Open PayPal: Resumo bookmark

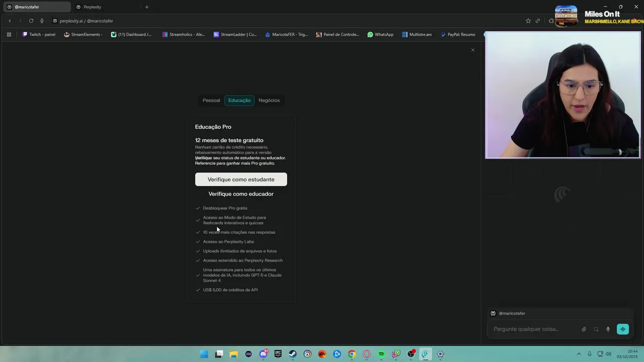(x=458, y=35)
